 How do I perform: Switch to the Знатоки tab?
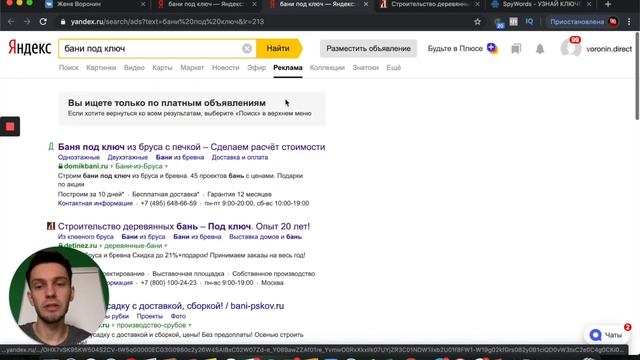(x=365, y=68)
